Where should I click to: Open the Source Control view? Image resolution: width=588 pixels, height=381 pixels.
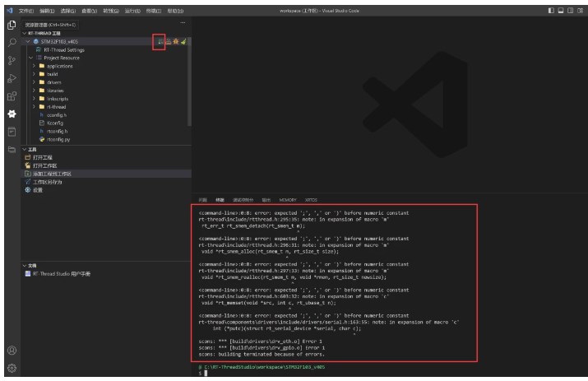(x=12, y=60)
